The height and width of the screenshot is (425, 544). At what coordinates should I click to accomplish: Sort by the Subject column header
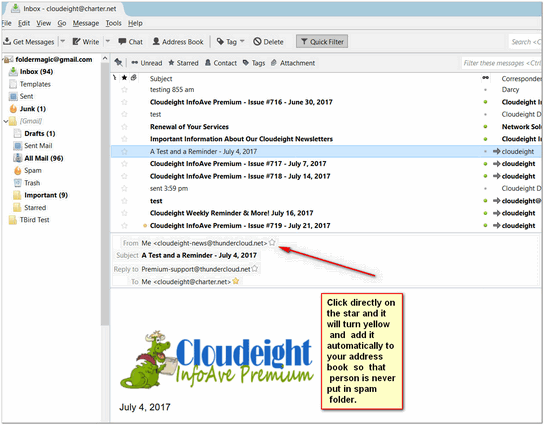point(161,79)
